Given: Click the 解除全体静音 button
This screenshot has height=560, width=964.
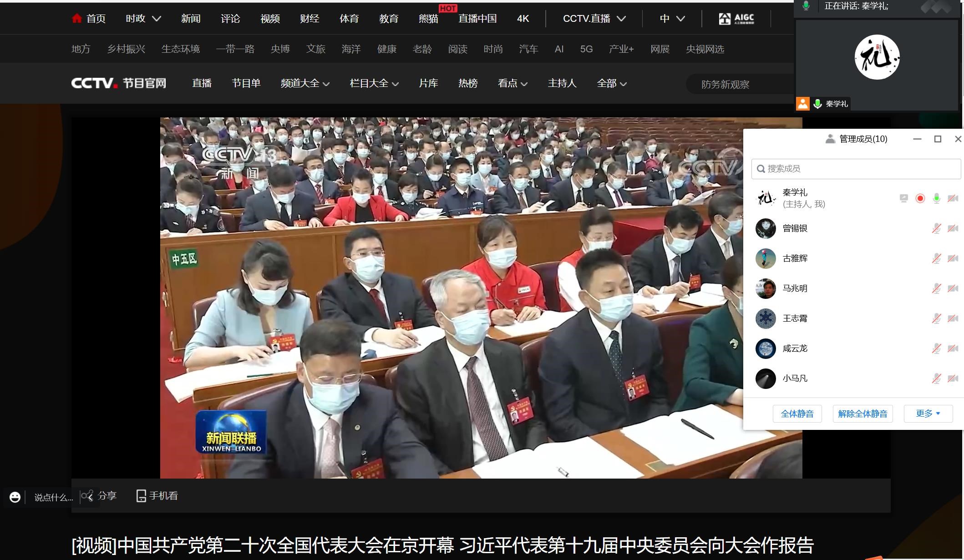Looking at the screenshot, I should click(x=863, y=414).
